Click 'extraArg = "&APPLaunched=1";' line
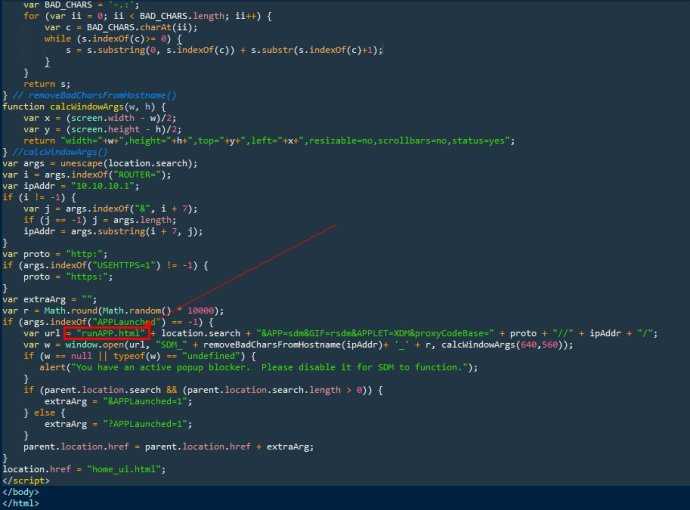This screenshot has width=690, height=510. pyautogui.click(x=118, y=402)
